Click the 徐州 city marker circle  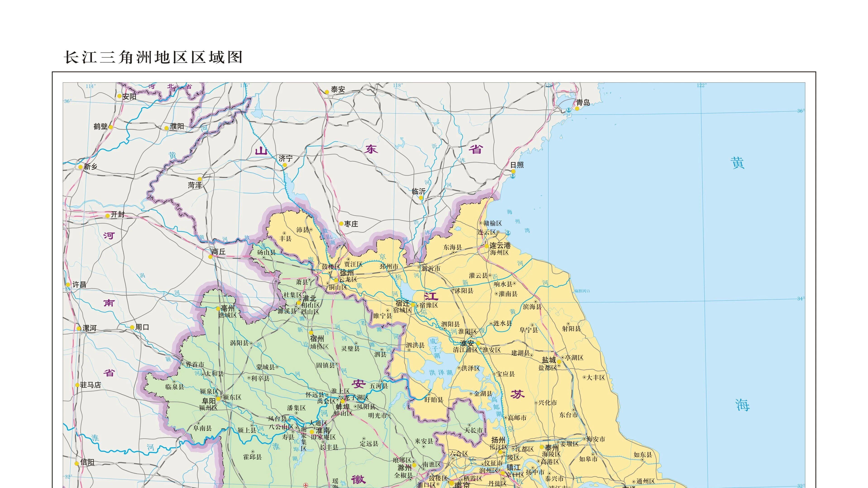click(x=336, y=280)
